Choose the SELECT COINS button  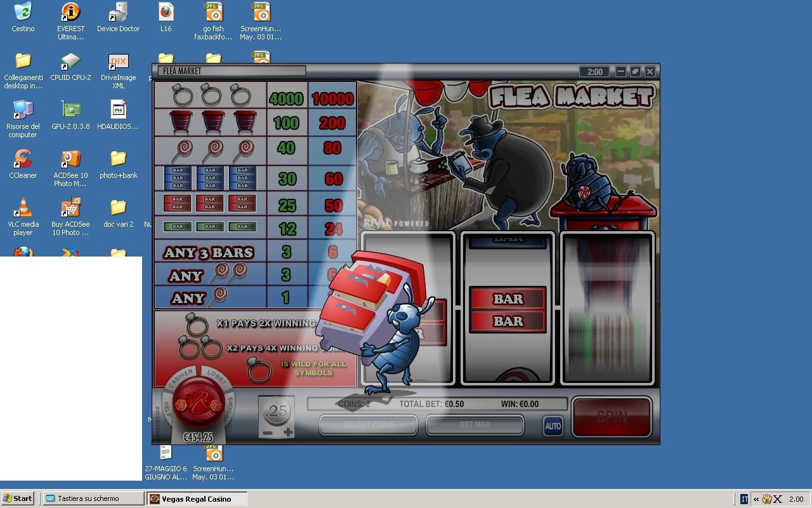point(369,425)
